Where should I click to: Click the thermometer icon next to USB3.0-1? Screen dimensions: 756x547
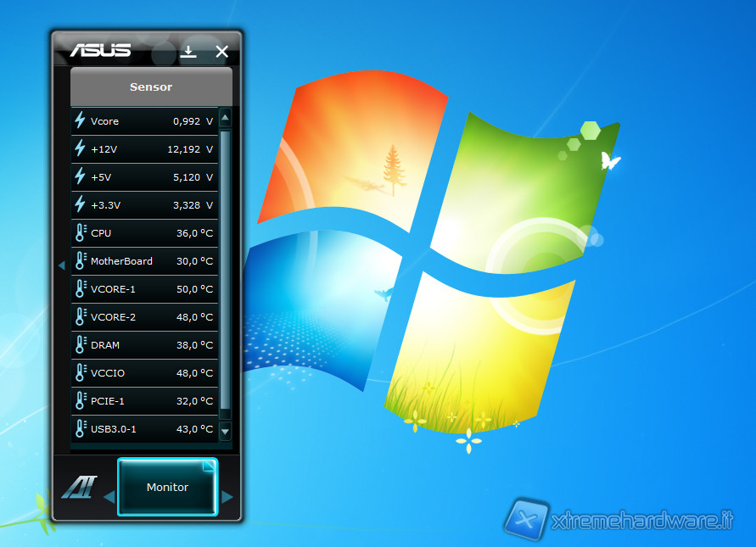(81, 428)
